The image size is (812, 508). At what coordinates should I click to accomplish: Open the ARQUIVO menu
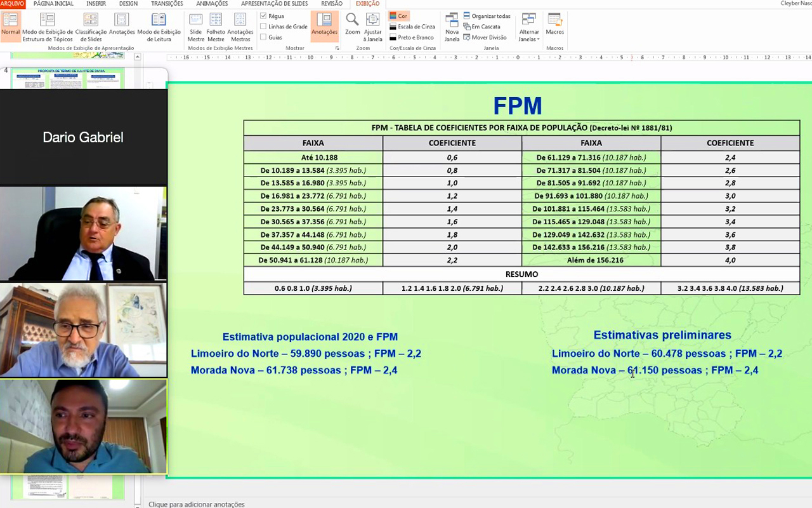12,4
